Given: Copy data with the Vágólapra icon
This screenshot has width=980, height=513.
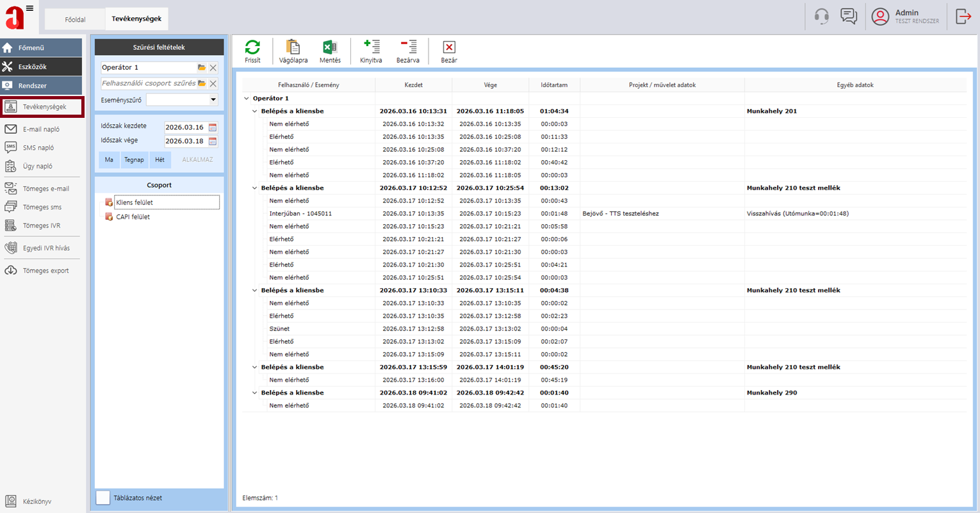Looking at the screenshot, I should [293, 47].
